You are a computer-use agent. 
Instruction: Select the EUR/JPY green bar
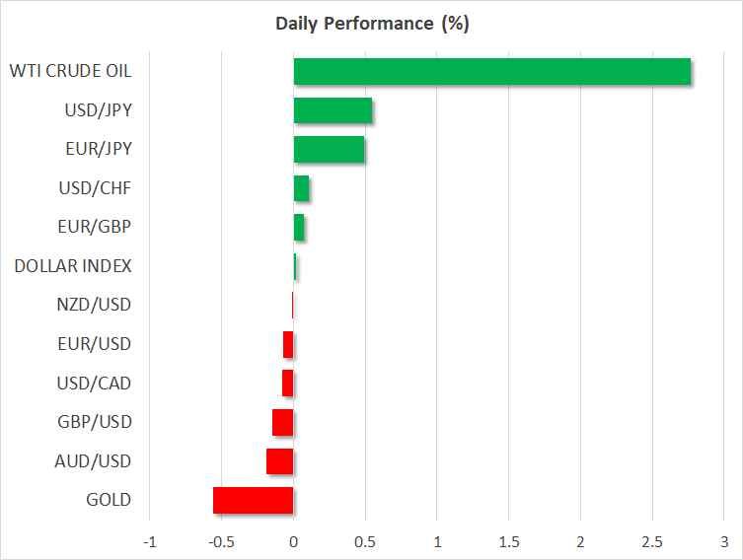pyautogui.click(x=329, y=150)
